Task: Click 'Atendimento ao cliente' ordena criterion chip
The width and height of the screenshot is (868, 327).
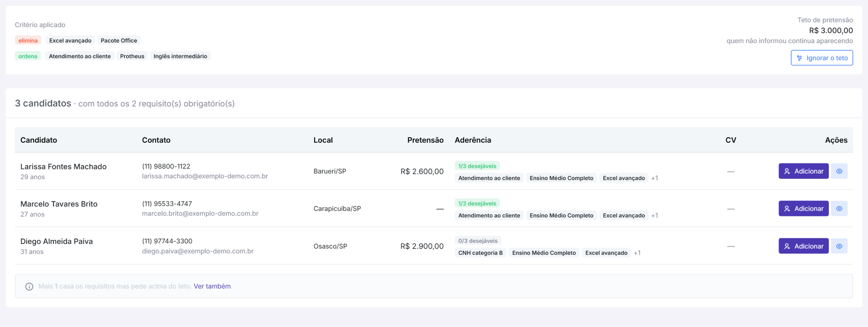Action: tap(80, 56)
